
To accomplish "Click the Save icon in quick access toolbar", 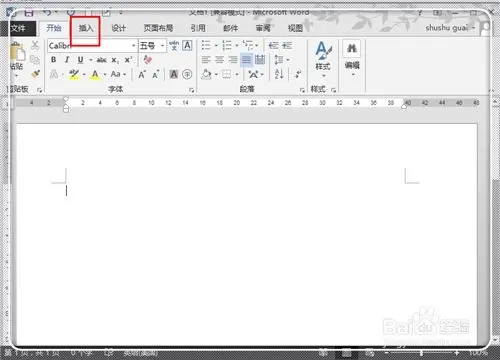I will tap(29, 13).
